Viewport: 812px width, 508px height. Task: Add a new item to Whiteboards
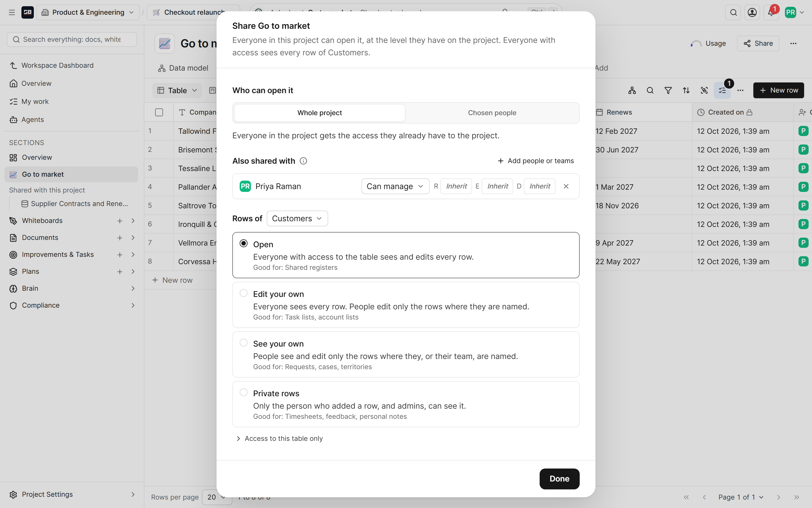(x=120, y=221)
